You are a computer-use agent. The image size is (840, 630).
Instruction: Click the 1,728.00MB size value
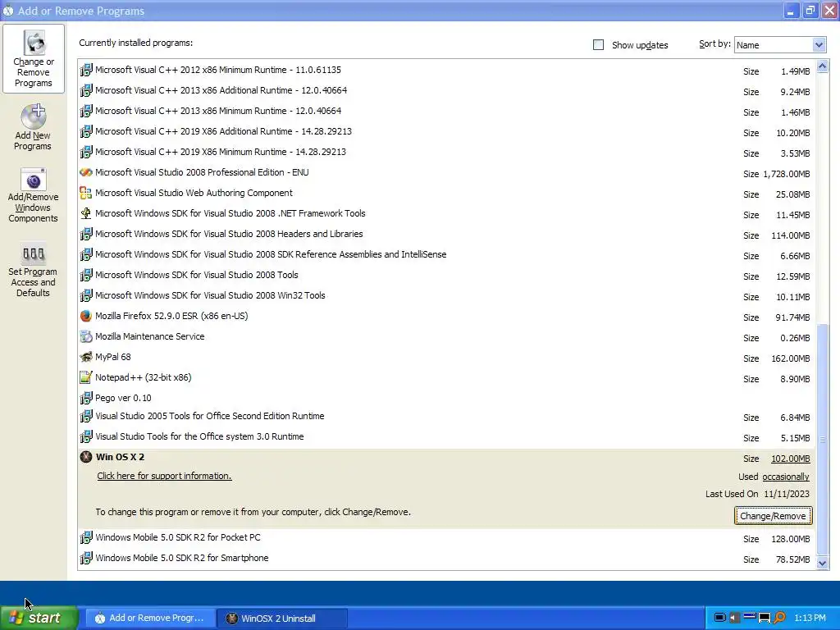pos(787,174)
